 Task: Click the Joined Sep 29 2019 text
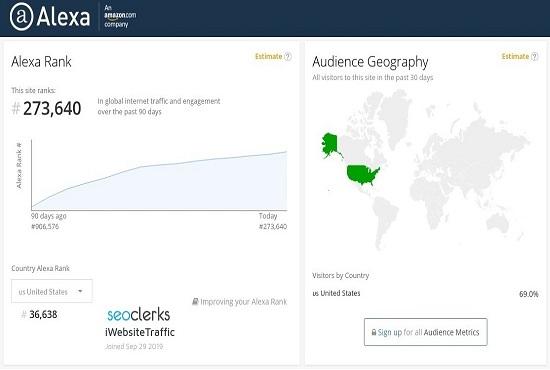coord(134,347)
